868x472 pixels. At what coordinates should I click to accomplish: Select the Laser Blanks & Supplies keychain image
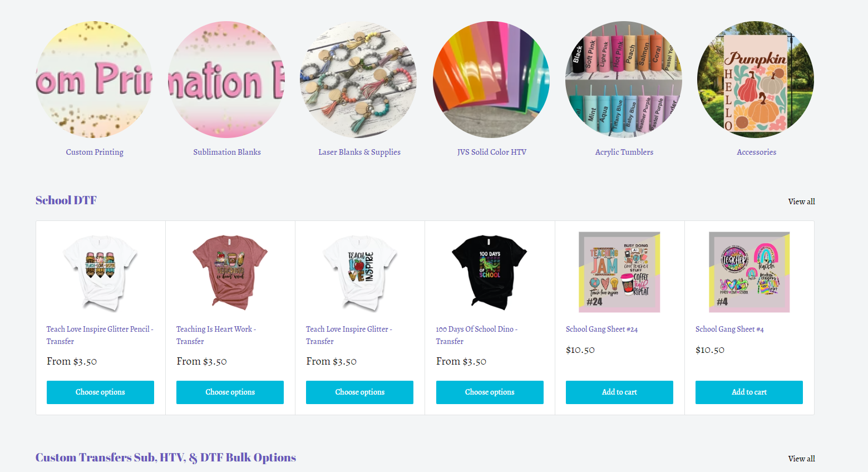tap(359, 80)
